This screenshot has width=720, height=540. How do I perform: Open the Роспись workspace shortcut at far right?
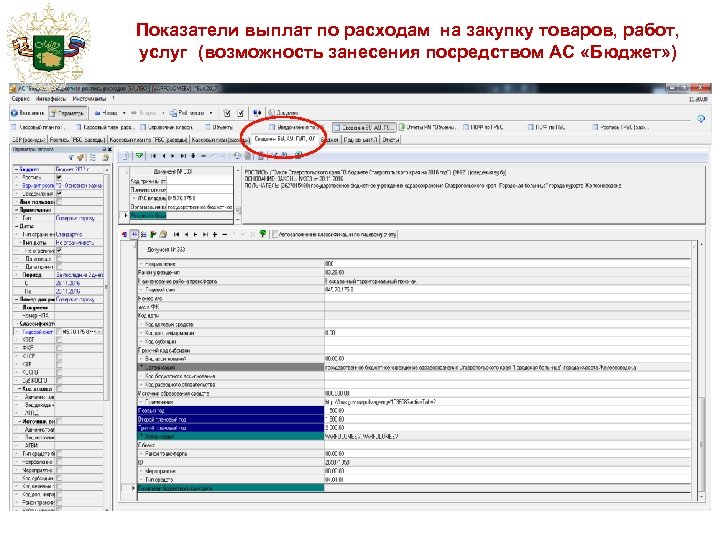pyautogui.click(x=620, y=127)
